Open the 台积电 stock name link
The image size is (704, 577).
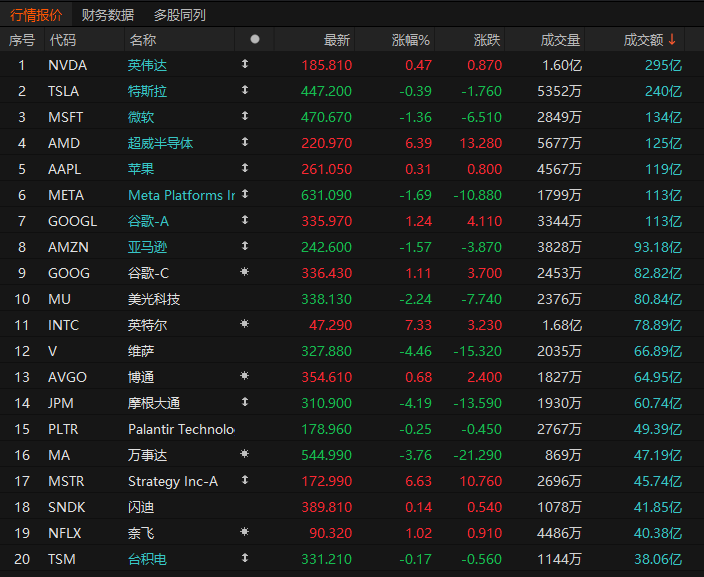147,559
